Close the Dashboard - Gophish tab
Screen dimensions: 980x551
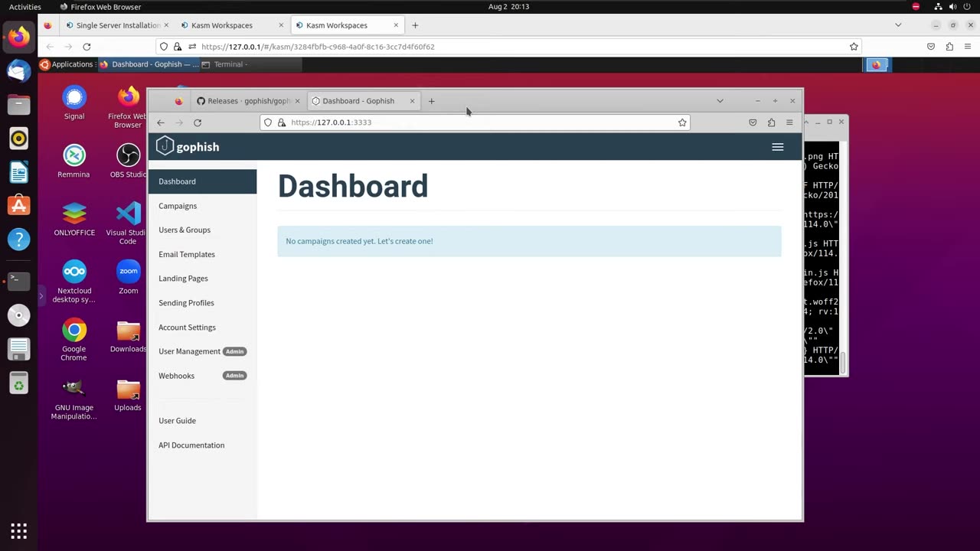[x=412, y=101]
